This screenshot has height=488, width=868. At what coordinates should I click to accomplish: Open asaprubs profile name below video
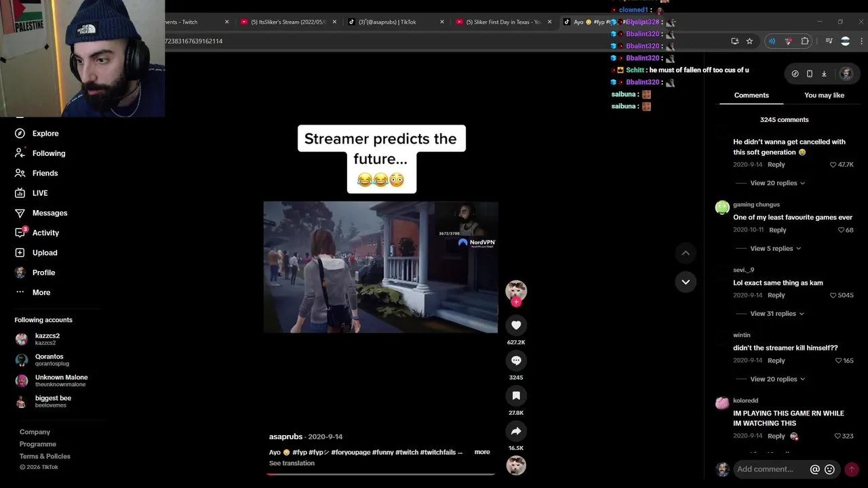coord(285,437)
